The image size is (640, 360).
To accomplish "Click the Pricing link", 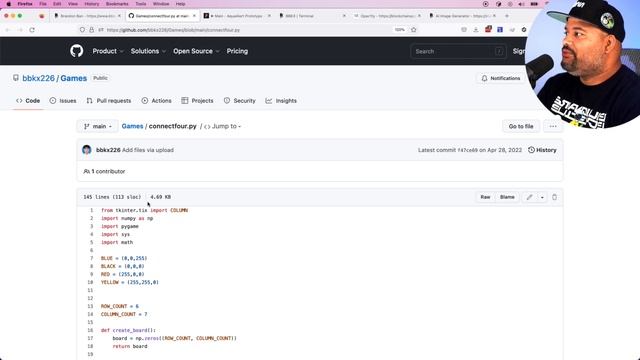I will 237,51.
